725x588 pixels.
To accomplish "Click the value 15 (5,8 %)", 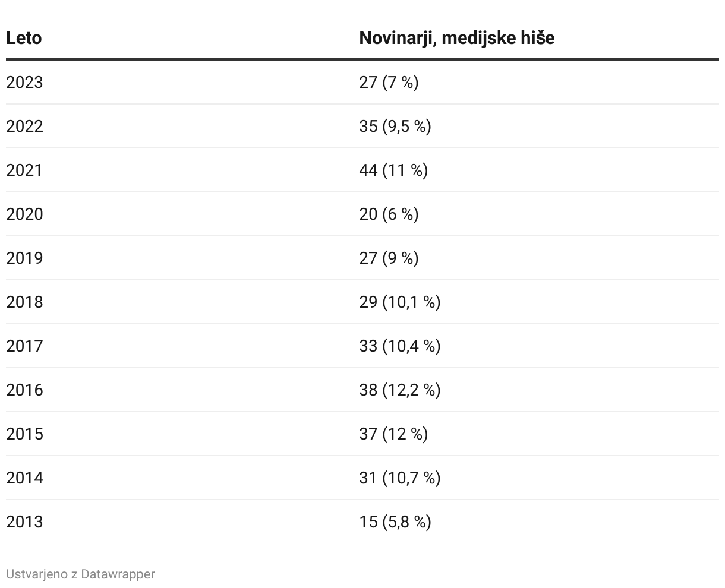I will (x=395, y=521).
